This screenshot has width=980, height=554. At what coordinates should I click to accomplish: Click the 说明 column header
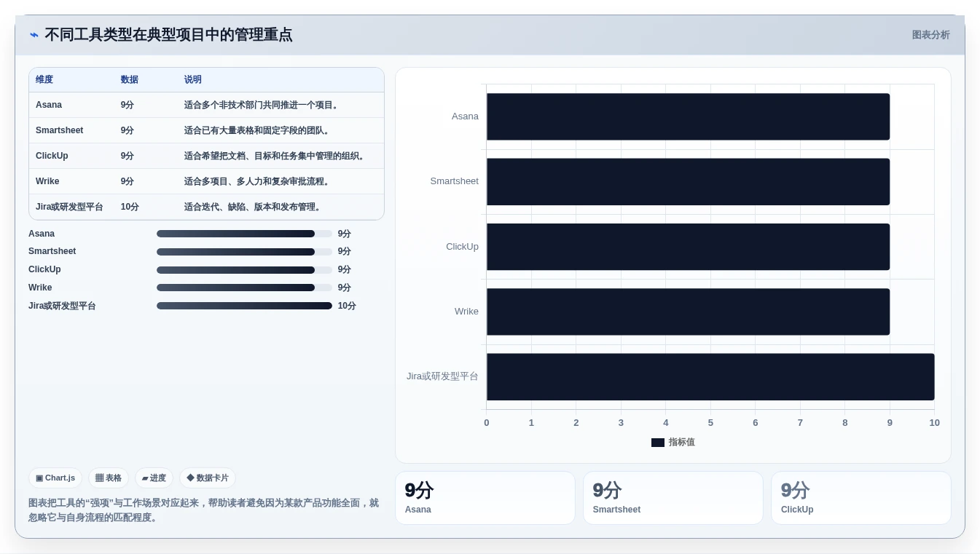coord(193,79)
